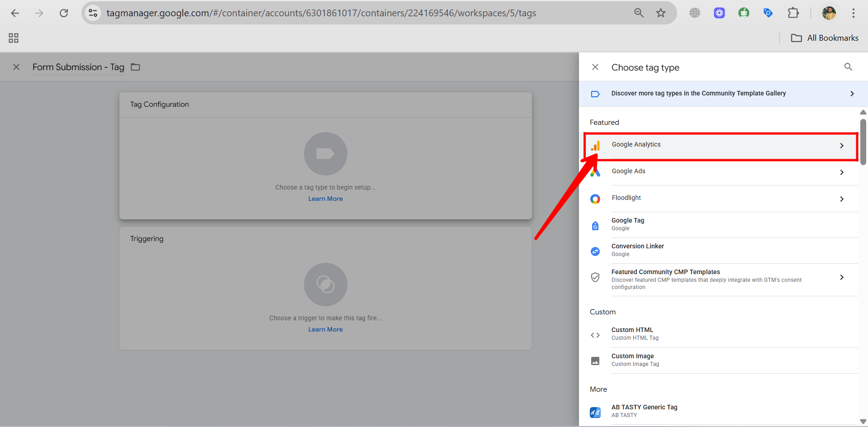
Task: Click the triggering placeholder icon
Action: click(x=326, y=285)
